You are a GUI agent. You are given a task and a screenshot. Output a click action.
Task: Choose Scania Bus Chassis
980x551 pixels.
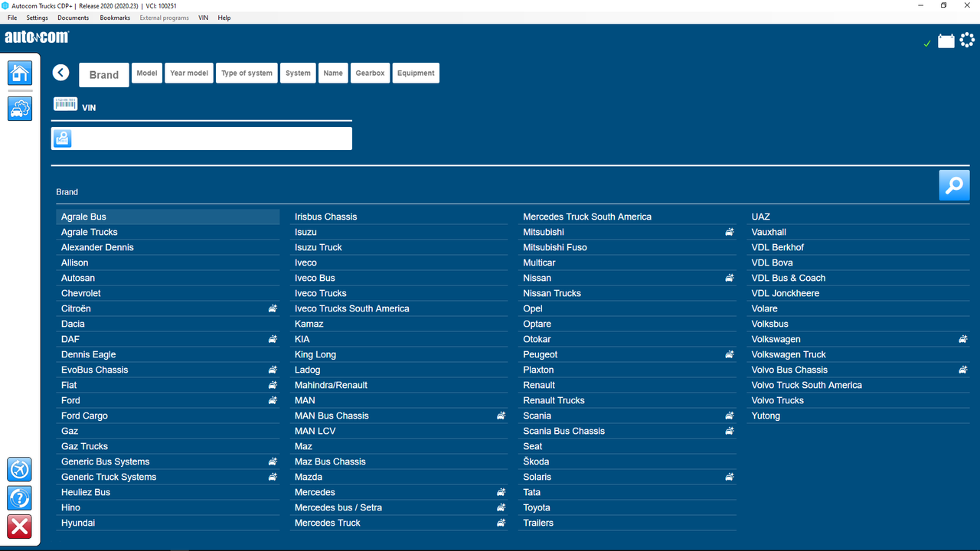click(x=628, y=431)
